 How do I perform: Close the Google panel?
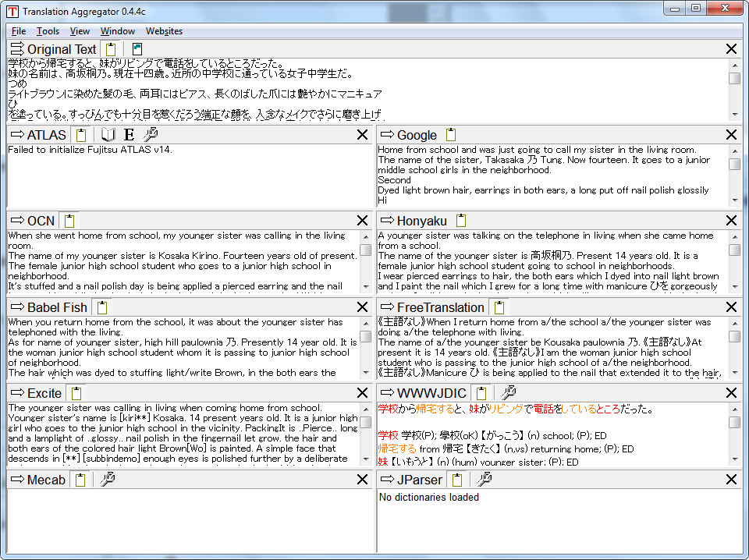(731, 135)
